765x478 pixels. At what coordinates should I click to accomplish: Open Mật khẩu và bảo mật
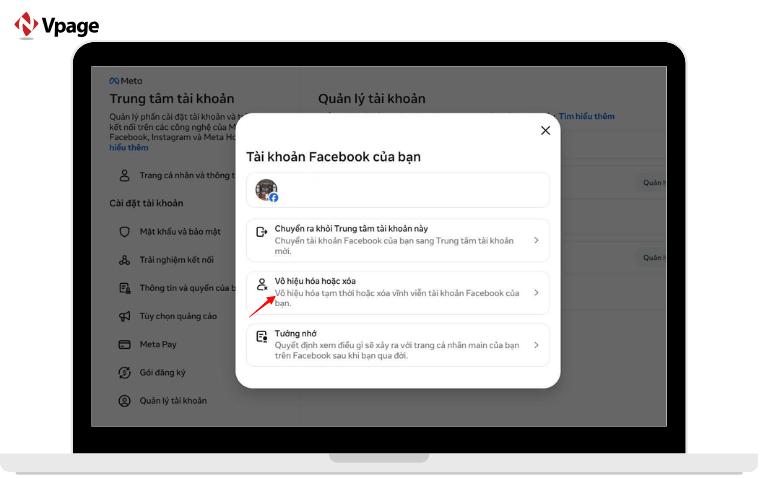180,232
